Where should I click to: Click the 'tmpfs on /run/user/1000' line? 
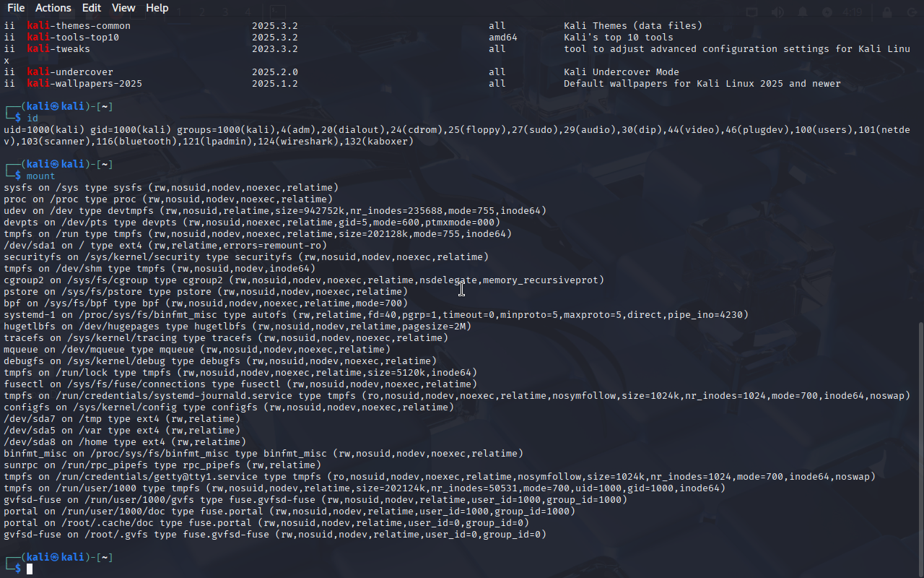pos(365,488)
